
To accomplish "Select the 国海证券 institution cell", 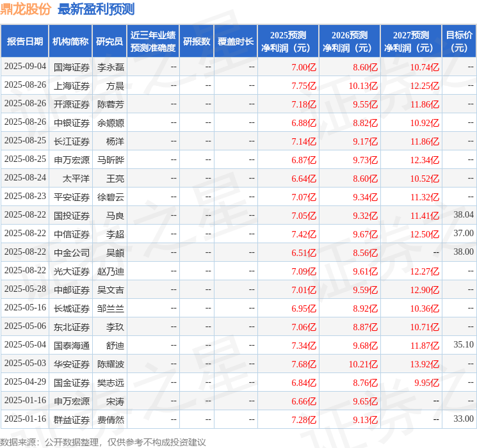I will click(72, 67).
